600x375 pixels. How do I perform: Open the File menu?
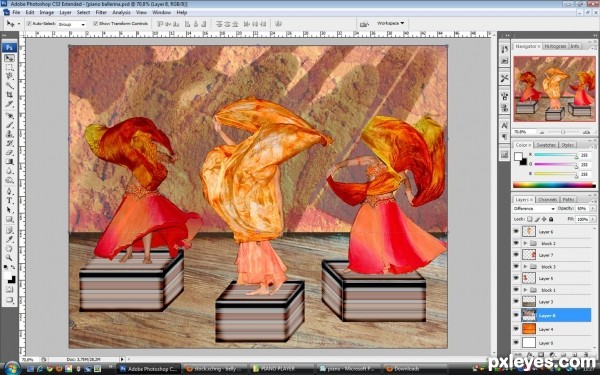(x=16, y=13)
